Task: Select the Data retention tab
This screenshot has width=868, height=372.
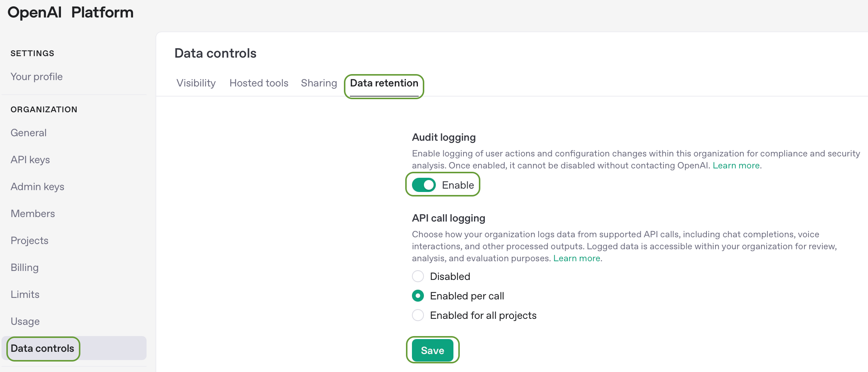Action: tap(384, 83)
